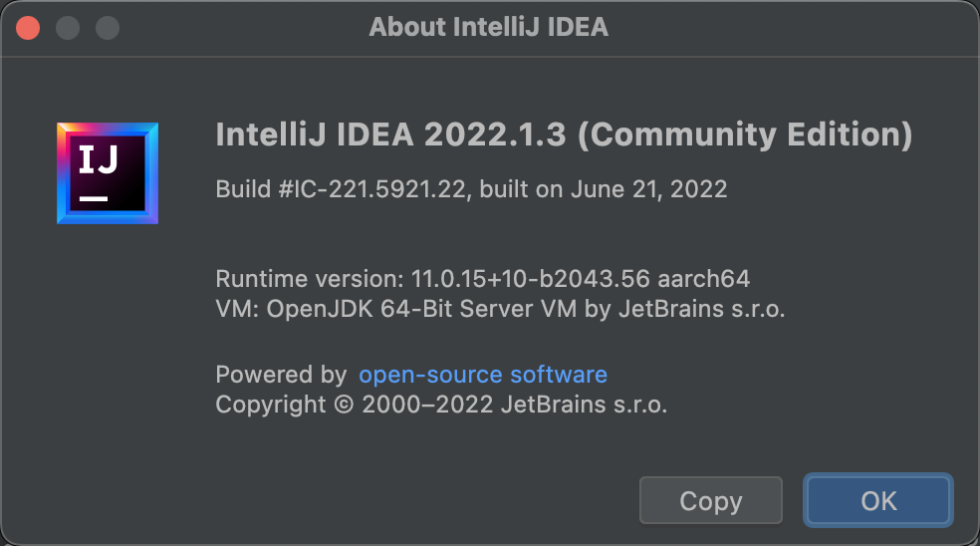Click JetBrains s.r.o. in the VM line

[702, 309]
